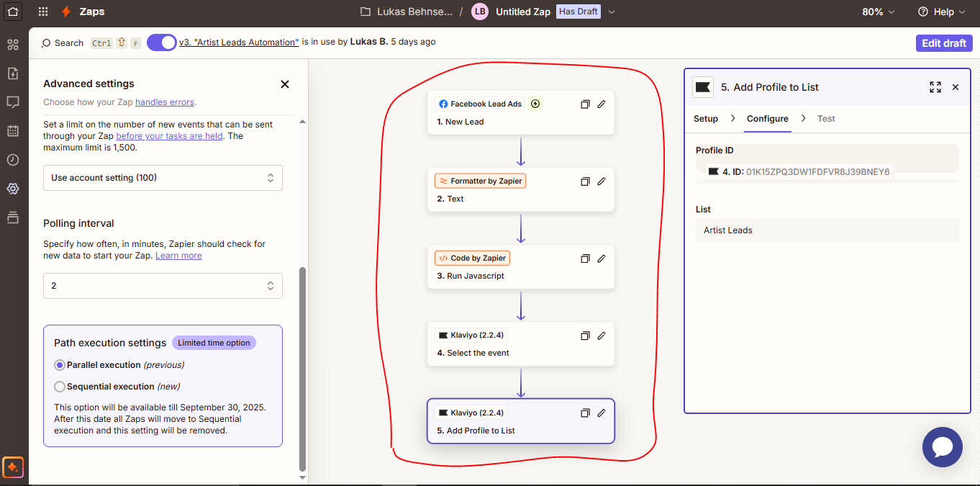Image resolution: width=980 pixels, height=486 pixels.
Task: Duplicate the 4. Select the event step
Action: [x=585, y=336]
